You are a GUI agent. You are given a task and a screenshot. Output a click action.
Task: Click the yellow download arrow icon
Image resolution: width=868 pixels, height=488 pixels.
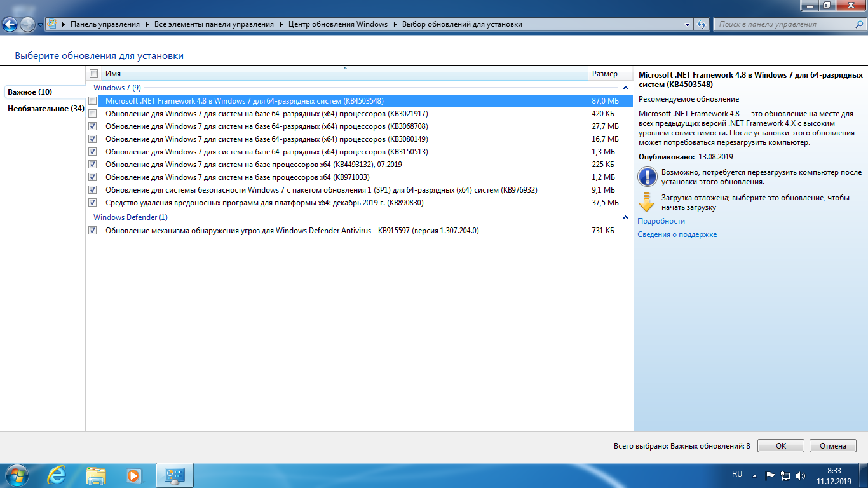tap(647, 201)
